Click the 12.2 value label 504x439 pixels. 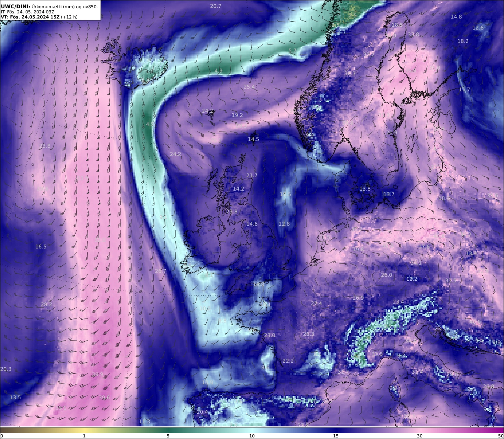coord(412,279)
